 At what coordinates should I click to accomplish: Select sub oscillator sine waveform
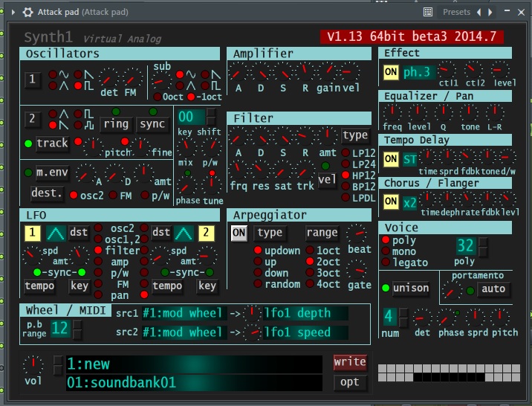click(x=180, y=74)
